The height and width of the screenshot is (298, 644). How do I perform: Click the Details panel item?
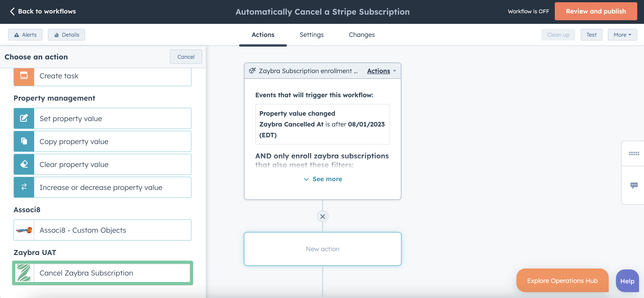[x=67, y=35]
